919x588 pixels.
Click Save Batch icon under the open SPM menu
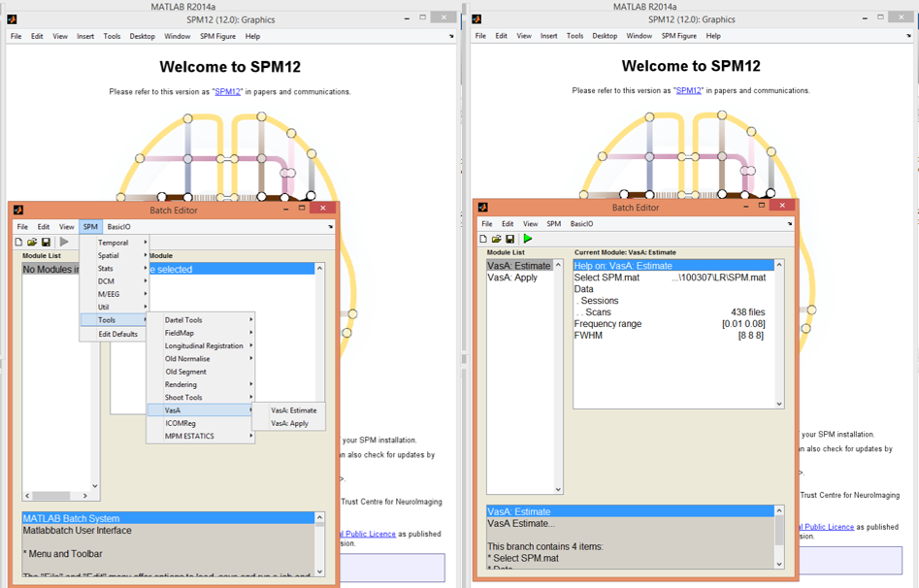[x=46, y=242]
